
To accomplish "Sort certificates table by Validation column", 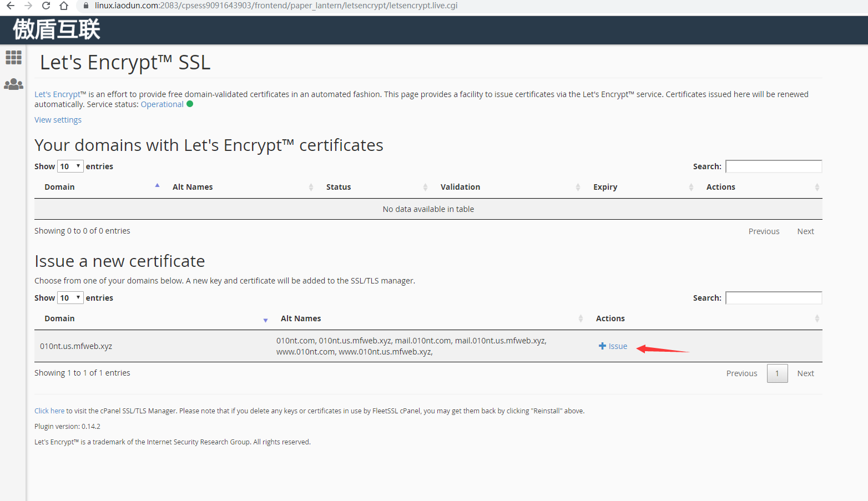I will (x=460, y=187).
